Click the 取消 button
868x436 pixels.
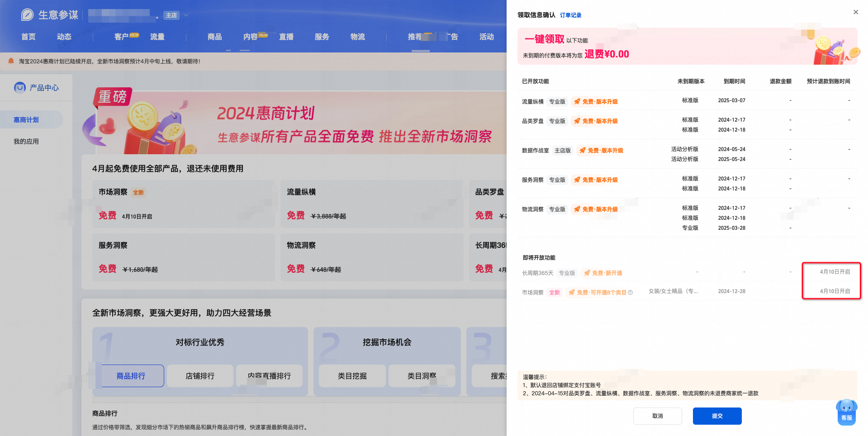tap(658, 416)
